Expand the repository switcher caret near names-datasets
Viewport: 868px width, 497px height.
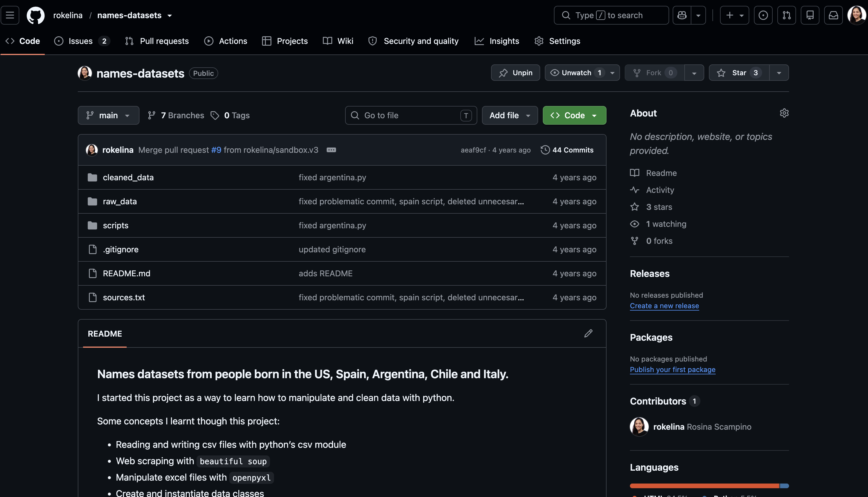[x=170, y=16]
